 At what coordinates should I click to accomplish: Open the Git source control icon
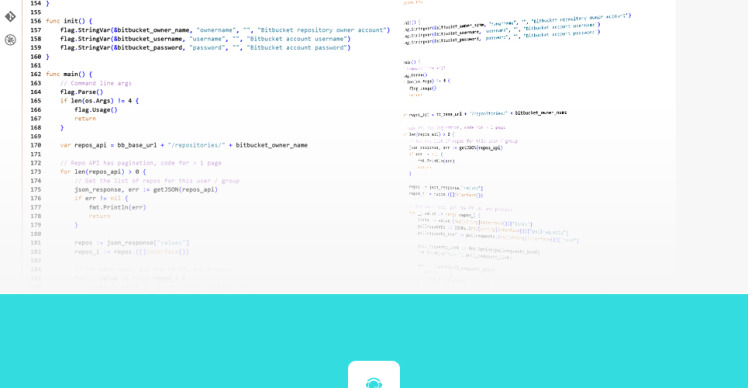pyautogui.click(x=10, y=17)
